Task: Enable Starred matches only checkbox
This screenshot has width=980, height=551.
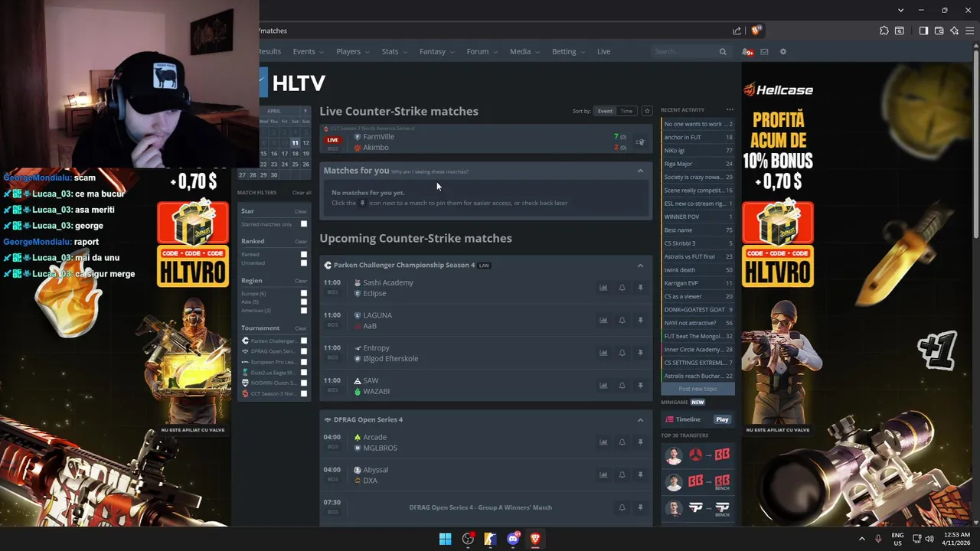Action: (x=304, y=224)
